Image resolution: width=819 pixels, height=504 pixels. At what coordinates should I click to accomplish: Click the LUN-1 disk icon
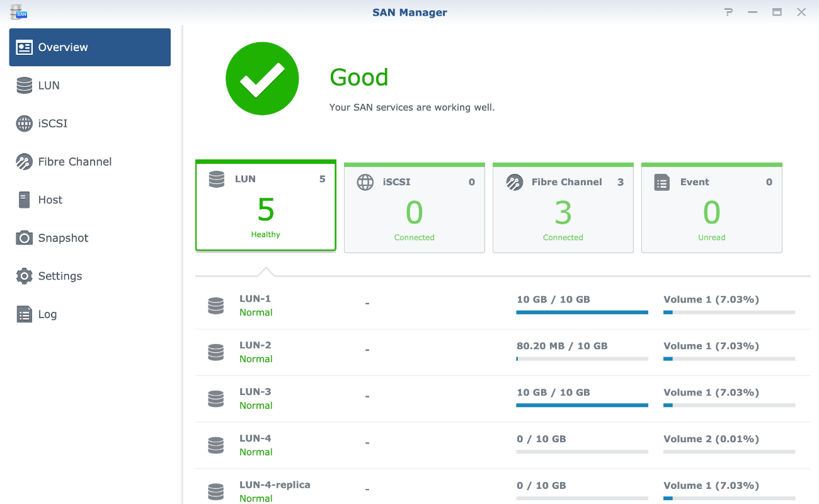[x=216, y=306]
